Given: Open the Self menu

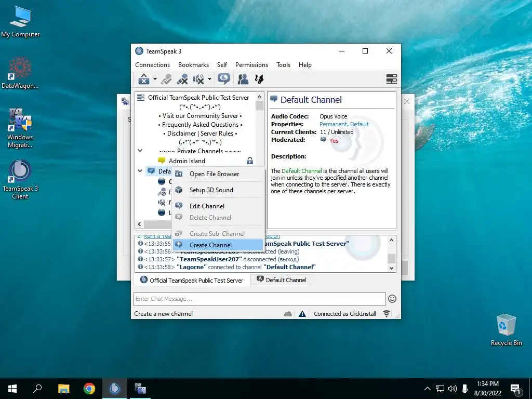Looking at the screenshot, I should [x=222, y=65].
